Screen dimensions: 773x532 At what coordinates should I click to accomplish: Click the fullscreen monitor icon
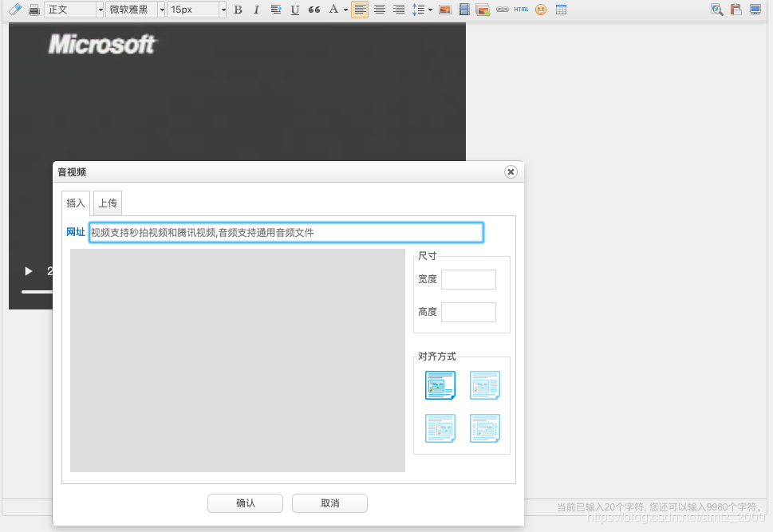point(755,10)
